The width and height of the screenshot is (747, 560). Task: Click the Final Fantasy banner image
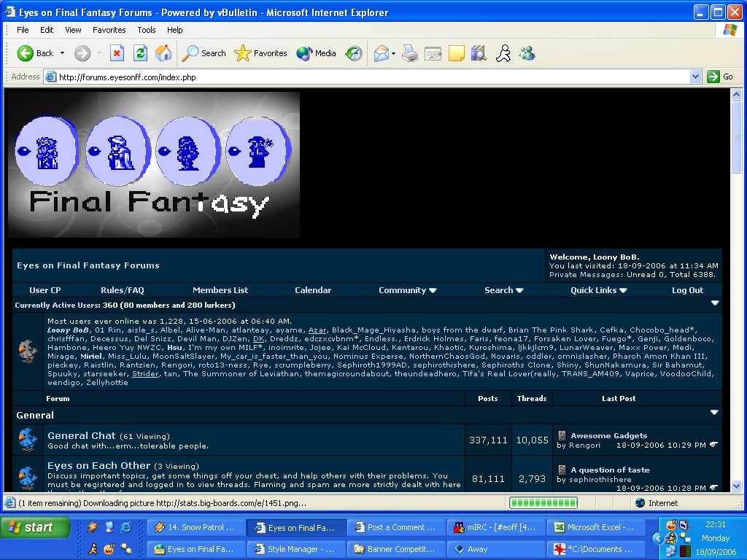click(154, 165)
